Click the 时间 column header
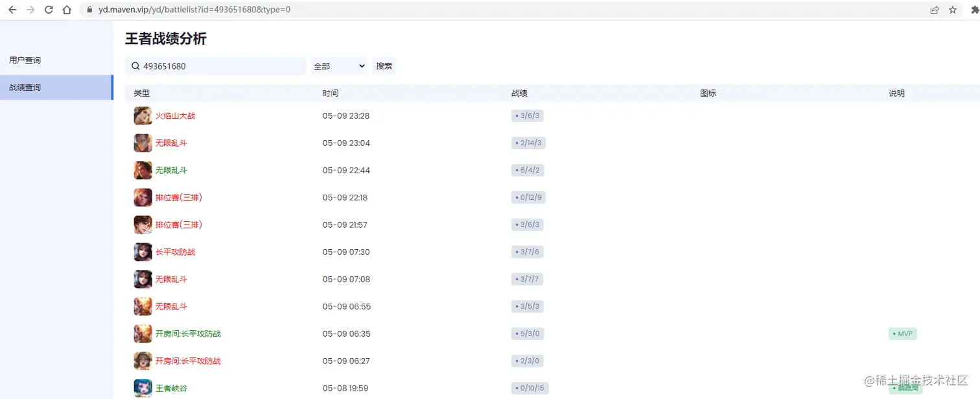 (331, 93)
